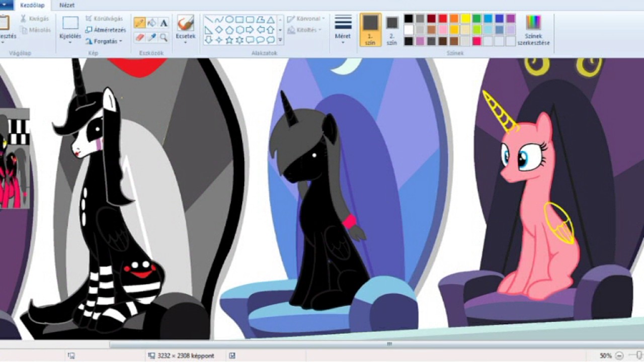Switch to the Nézet tab

click(x=67, y=6)
